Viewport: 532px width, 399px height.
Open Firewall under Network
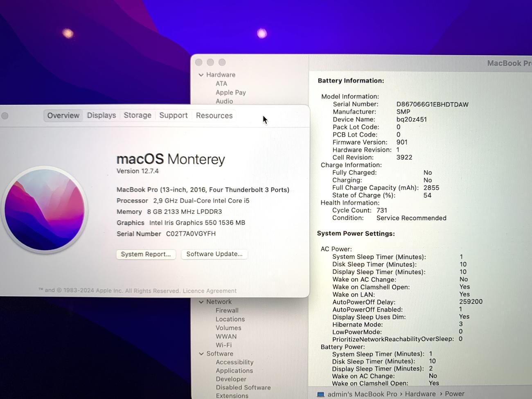click(x=227, y=311)
